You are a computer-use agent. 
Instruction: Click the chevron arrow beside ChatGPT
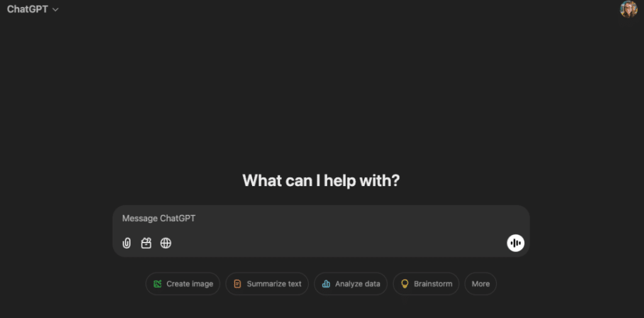[56, 10]
